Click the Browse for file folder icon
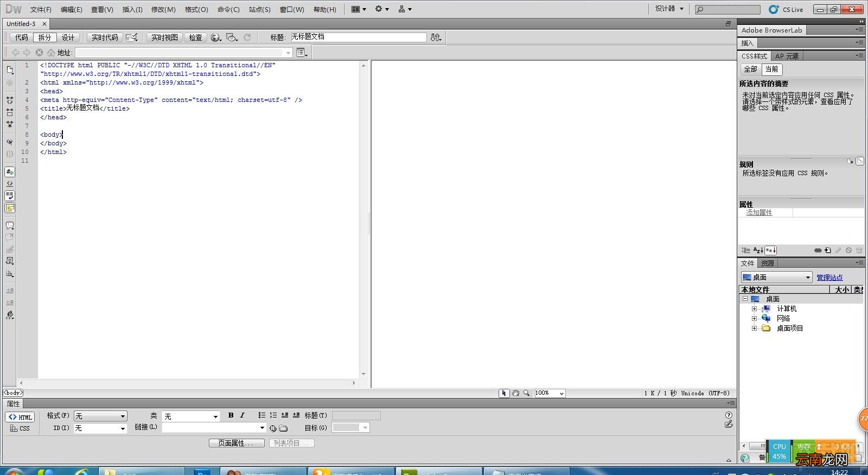The image size is (868, 475). coord(283,428)
